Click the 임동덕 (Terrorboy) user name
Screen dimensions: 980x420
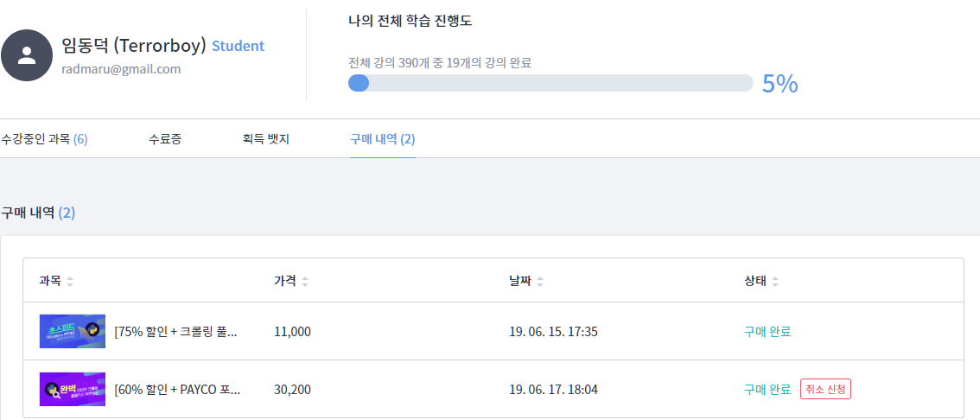click(x=134, y=46)
